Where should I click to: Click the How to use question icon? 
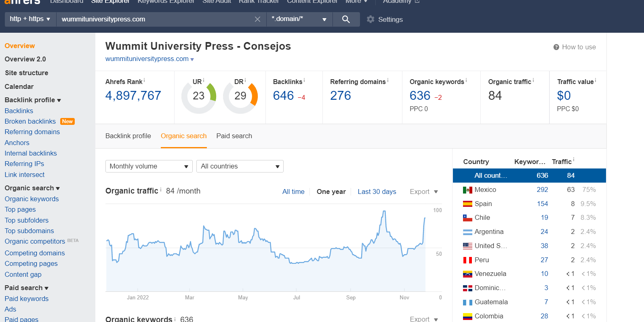556,47
